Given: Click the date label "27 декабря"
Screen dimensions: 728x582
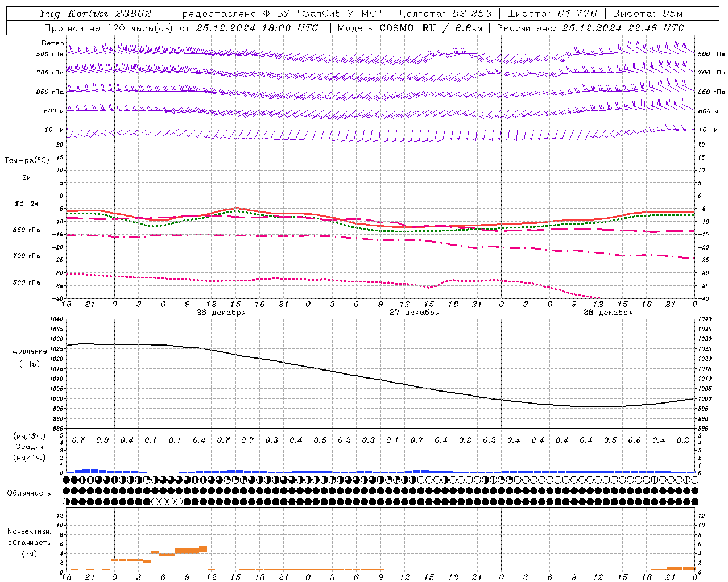Looking at the screenshot, I should click(x=414, y=313).
